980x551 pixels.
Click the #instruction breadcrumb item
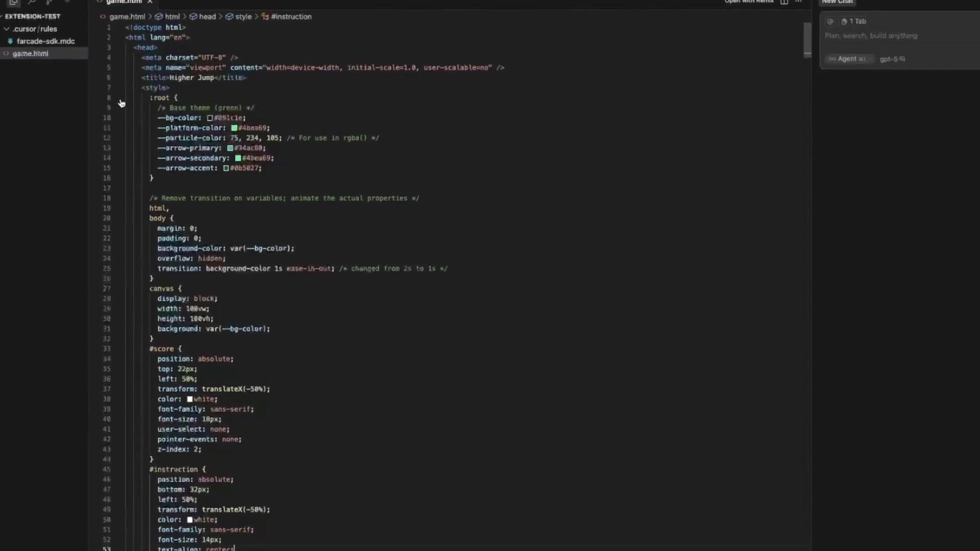coord(291,17)
